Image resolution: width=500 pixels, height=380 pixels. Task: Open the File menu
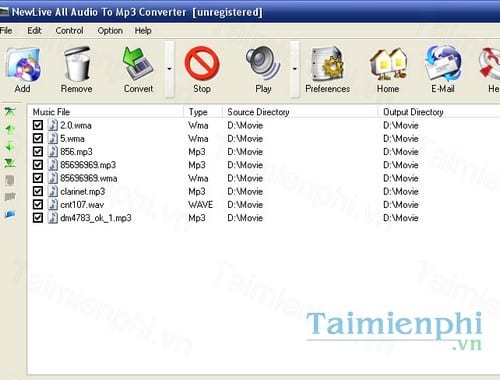click(x=6, y=31)
